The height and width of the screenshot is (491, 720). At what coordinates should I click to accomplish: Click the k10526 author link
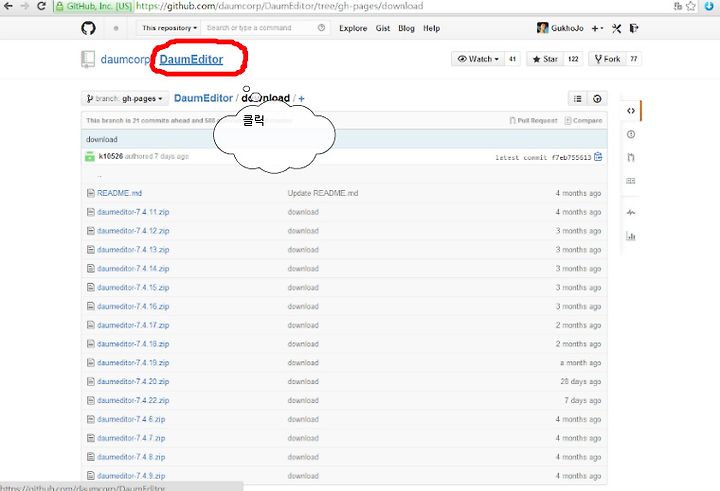pos(111,156)
